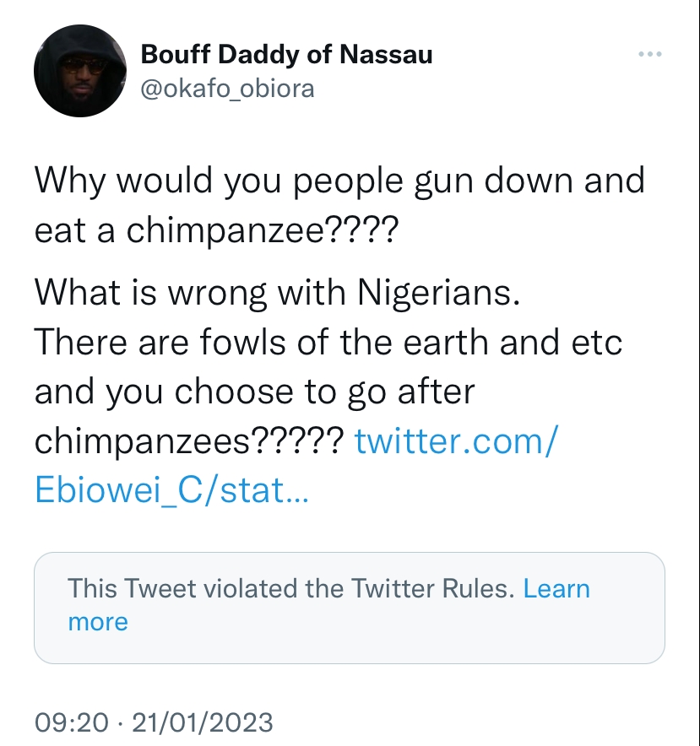Click the 'eat a chimpanzee????' line
Image resolution: width=700 pixels, height=746 pixels.
pyautogui.click(x=216, y=230)
